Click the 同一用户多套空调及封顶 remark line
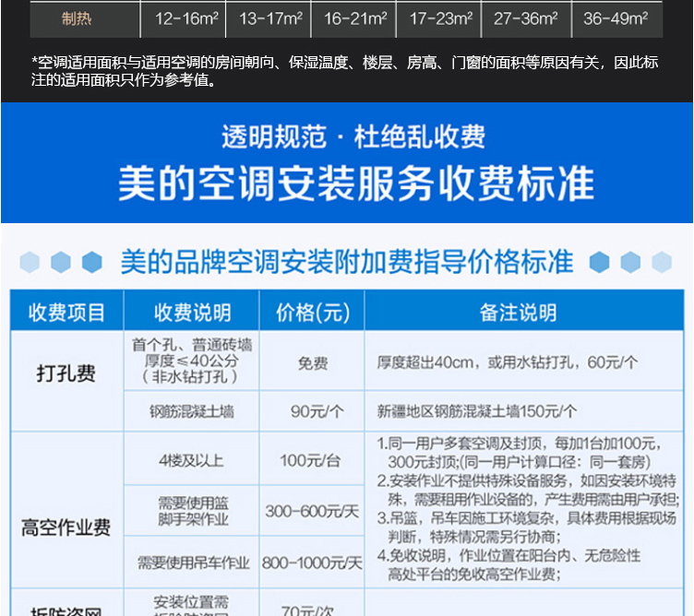This screenshot has width=694, height=616. pos(520,453)
